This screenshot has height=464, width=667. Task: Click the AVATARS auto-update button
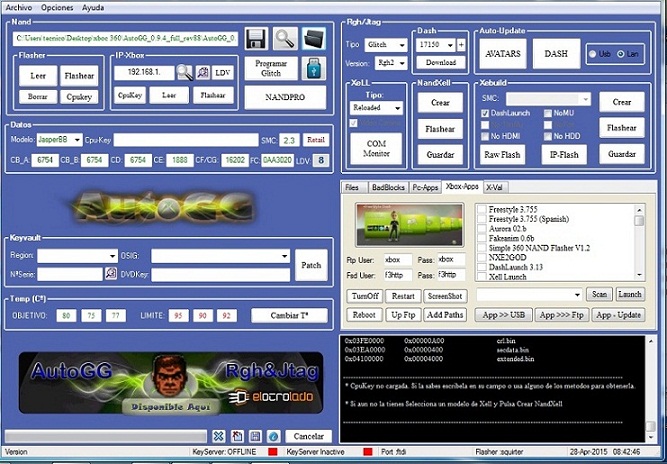tap(503, 54)
